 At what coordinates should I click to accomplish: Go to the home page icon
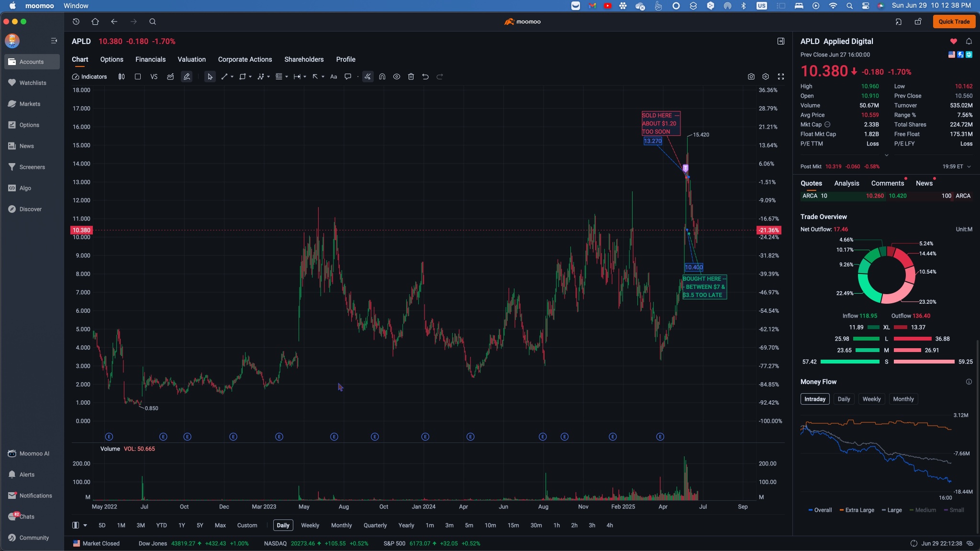pos(95,22)
